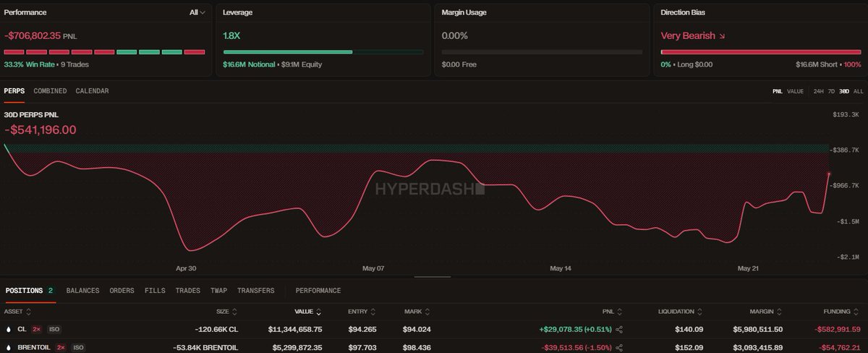Open the TWAP tab
The width and height of the screenshot is (868, 353).
(218, 291)
